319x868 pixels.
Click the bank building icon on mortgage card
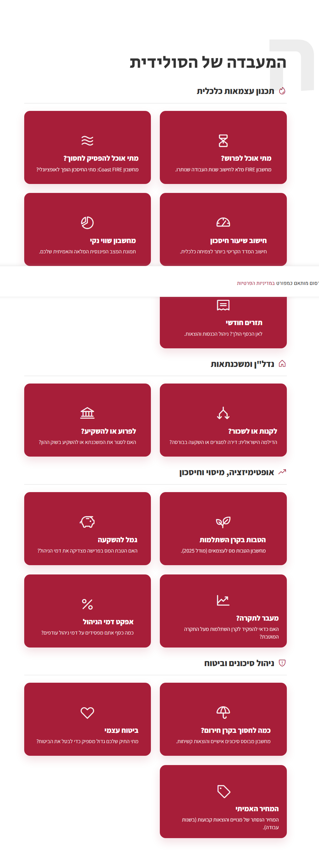tap(87, 413)
